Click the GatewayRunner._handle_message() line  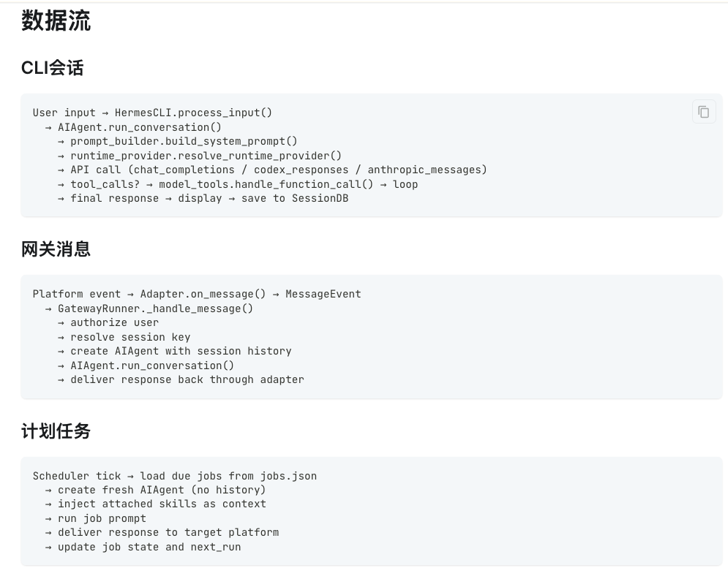(x=156, y=308)
